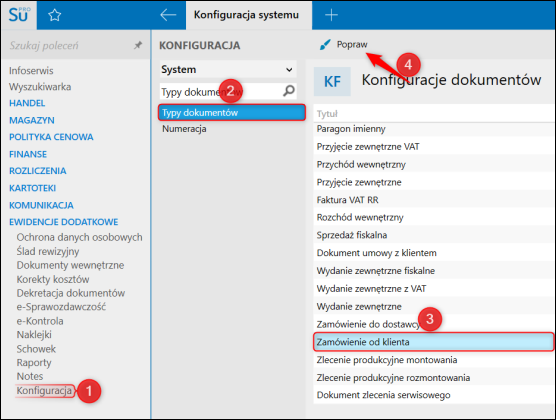The height and width of the screenshot is (420, 556).
Task: Open the Infoserwis link
Action: click(x=31, y=71)
